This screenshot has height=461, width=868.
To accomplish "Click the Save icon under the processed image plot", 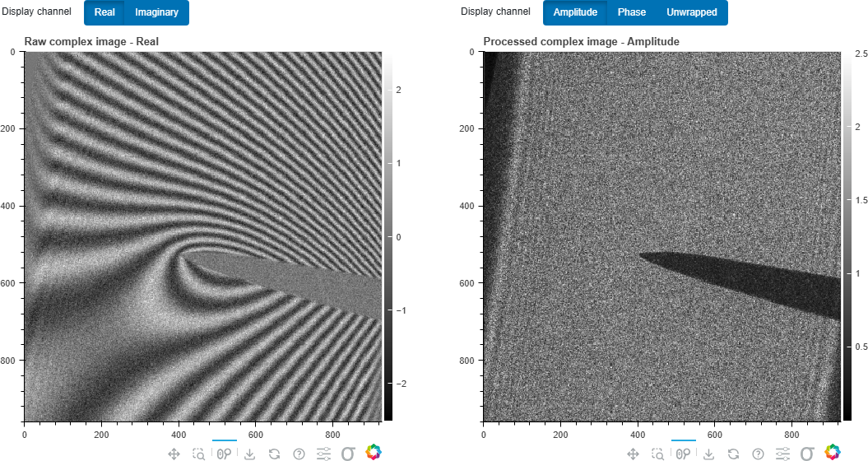I will click(708, 454).
